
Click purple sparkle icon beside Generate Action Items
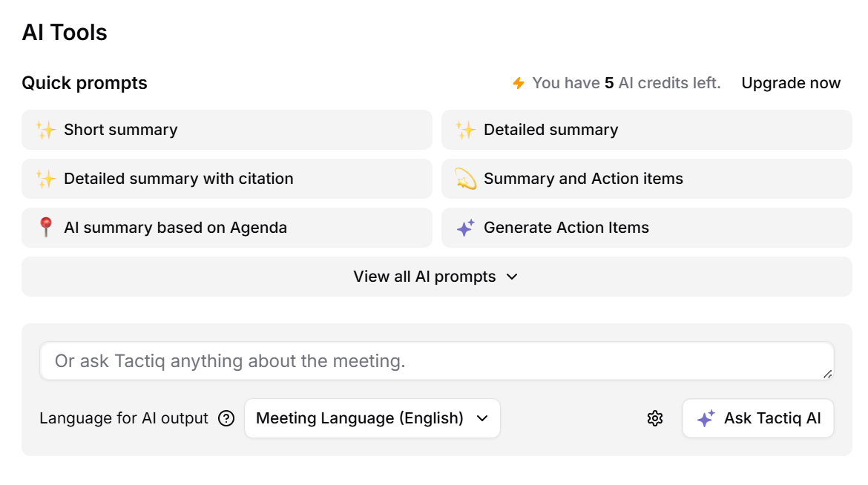[x=466, y=228]
